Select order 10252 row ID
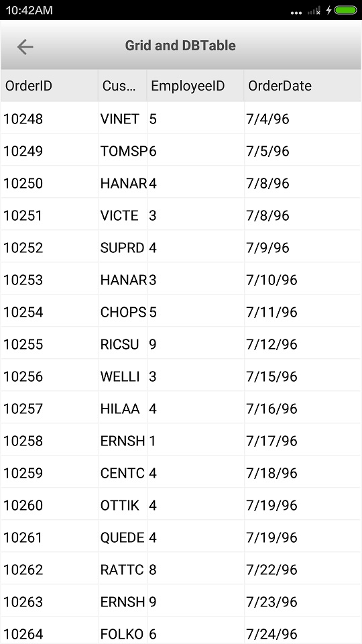The width and height of the screenshot is (362, 644). tap(49, 248)
